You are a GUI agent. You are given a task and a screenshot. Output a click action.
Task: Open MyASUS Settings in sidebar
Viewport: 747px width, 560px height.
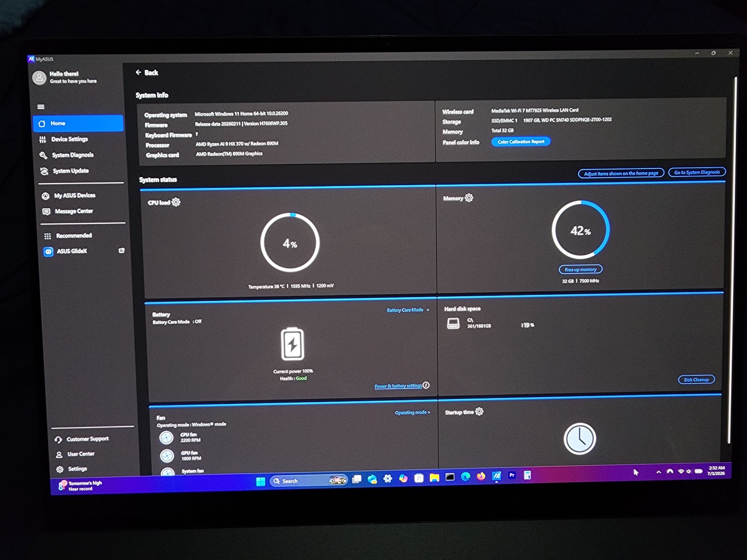pos(77,469)
